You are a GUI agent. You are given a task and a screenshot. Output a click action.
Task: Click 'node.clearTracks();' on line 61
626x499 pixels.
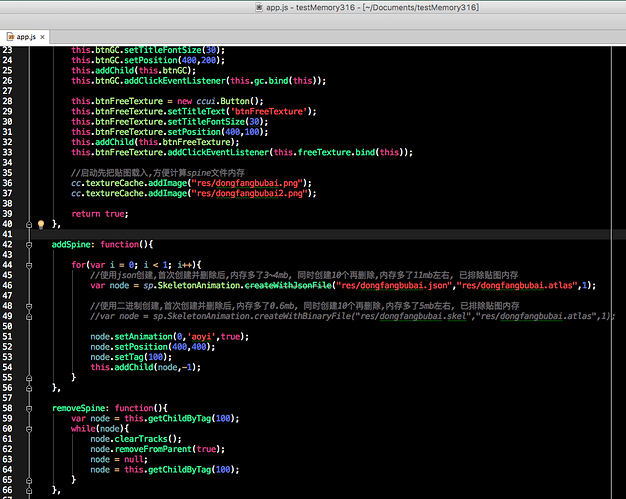tap(136, 439)
